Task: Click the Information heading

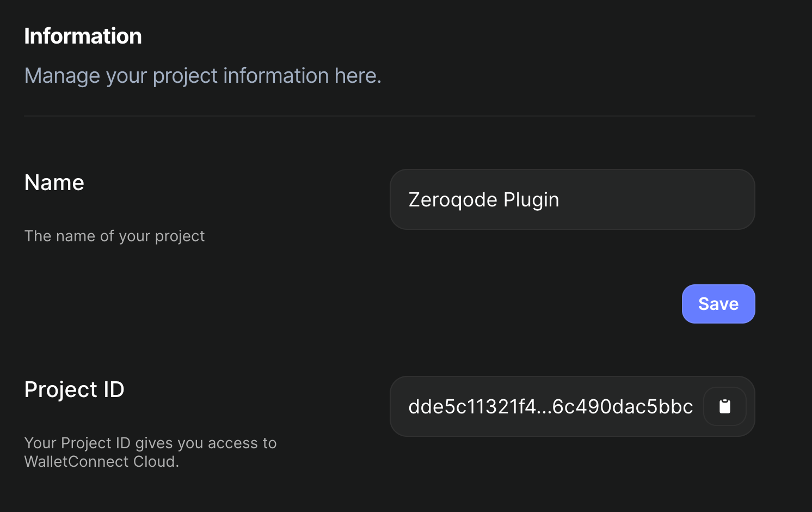Action: [83, 36]
